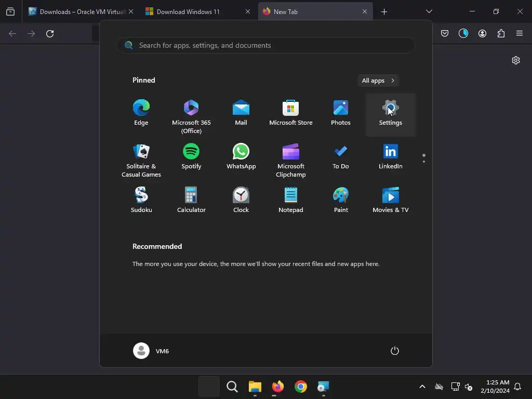Open File Explorer from the taskbar
The image size is (532, 399).
tap(255, 387)
